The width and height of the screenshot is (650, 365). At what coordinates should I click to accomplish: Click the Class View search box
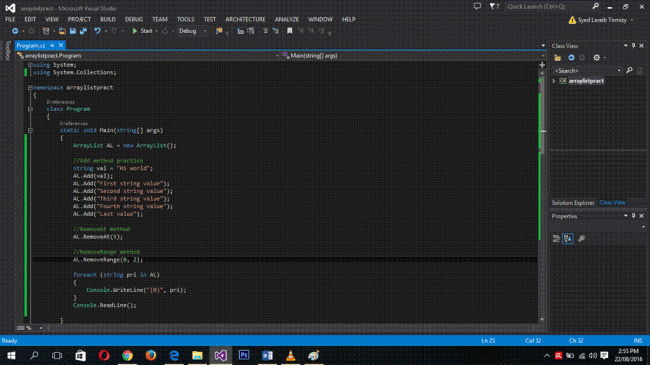pos(588,71)
